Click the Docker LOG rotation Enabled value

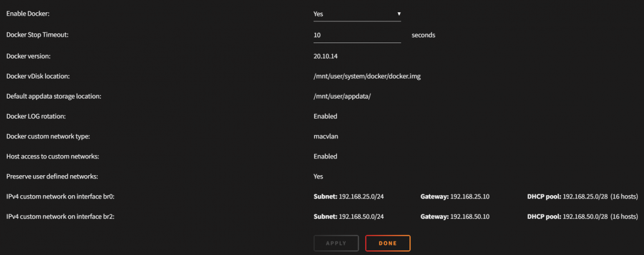325,116
